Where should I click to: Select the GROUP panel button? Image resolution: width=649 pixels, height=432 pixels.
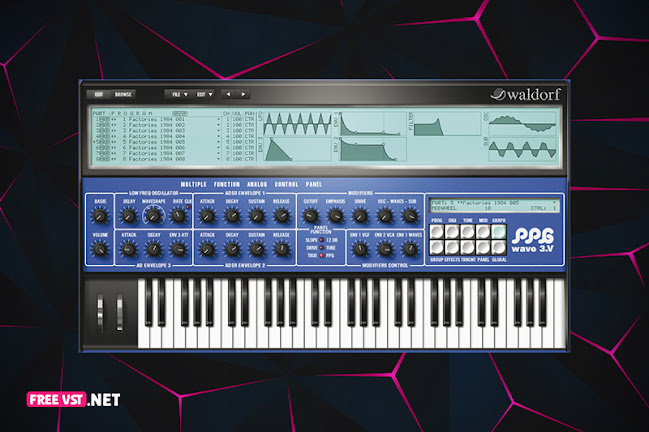tap(437, 247)
